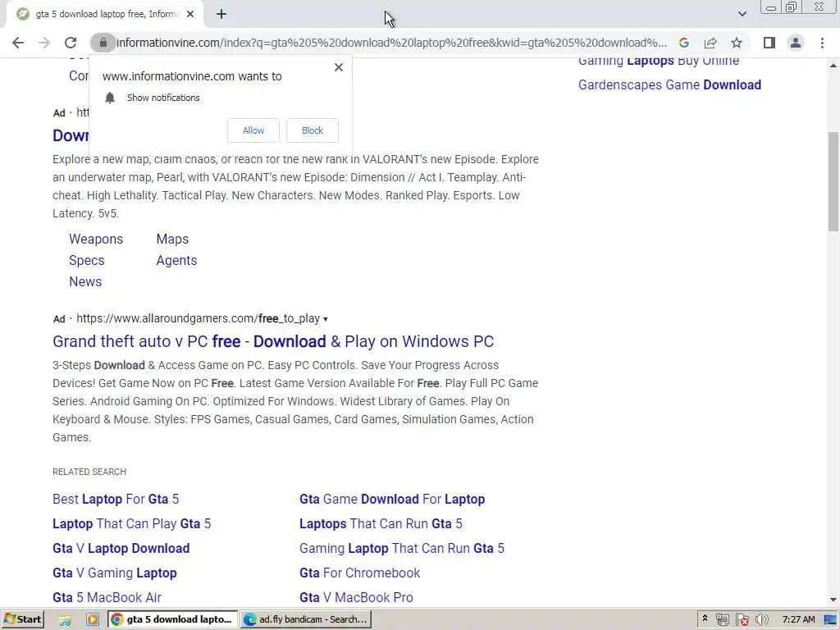Click the scrollbar up arrow
Image resolution: width=840 pixels, height=630 pixels.
pyautogui.click(x=833, y=66)
